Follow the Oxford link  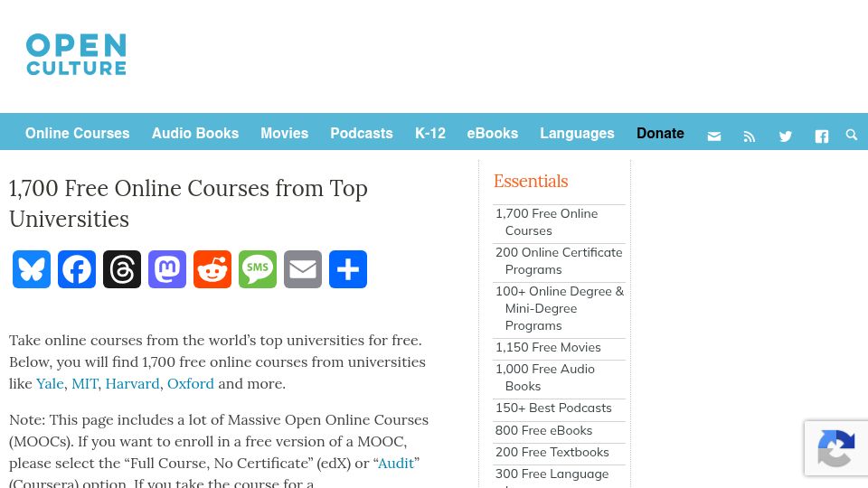point(191,383)
